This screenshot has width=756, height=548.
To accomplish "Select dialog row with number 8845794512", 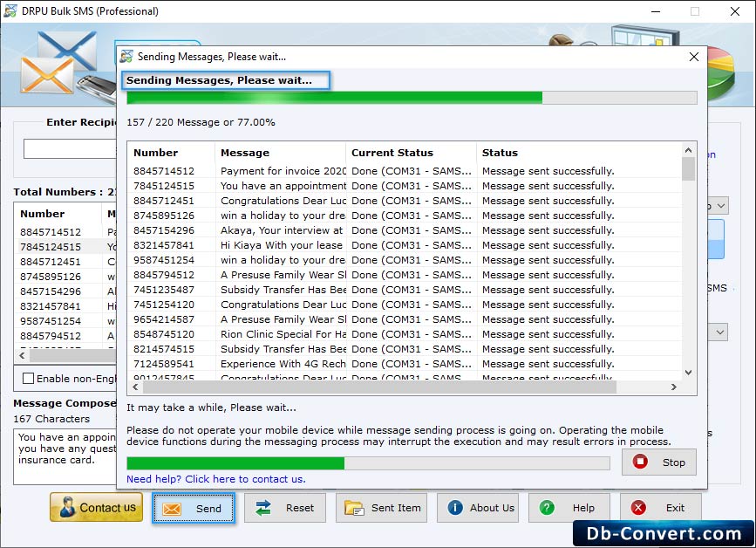I will [405, 275].
